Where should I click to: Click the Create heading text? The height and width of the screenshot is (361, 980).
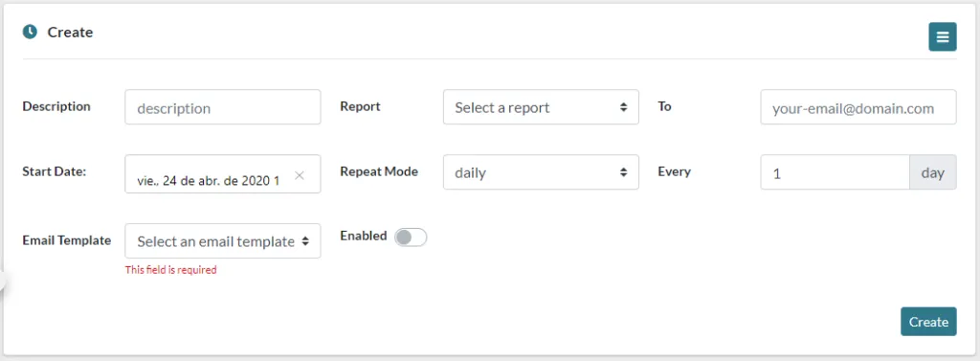[x=70, y=32]
